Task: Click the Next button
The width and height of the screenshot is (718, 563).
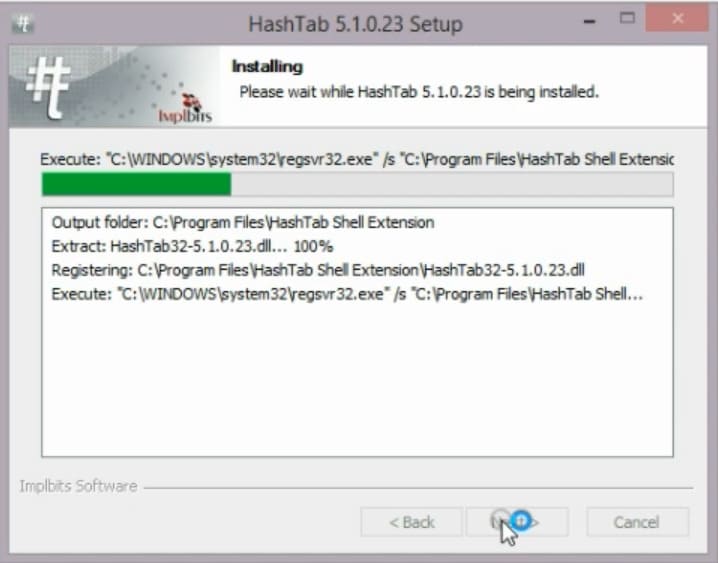Action: coord(517,522)
